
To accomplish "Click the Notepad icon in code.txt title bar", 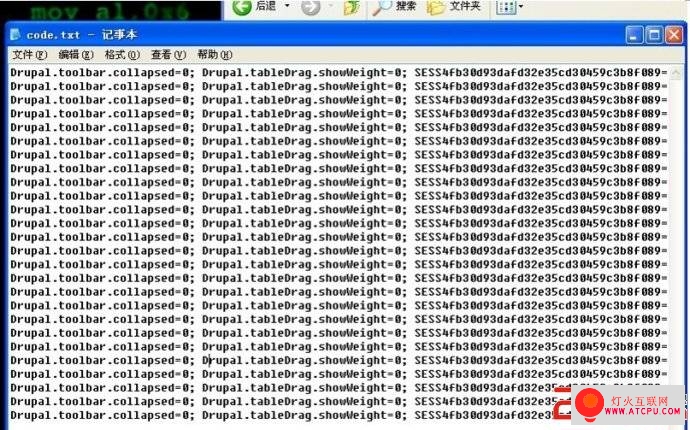I will 15,34.
